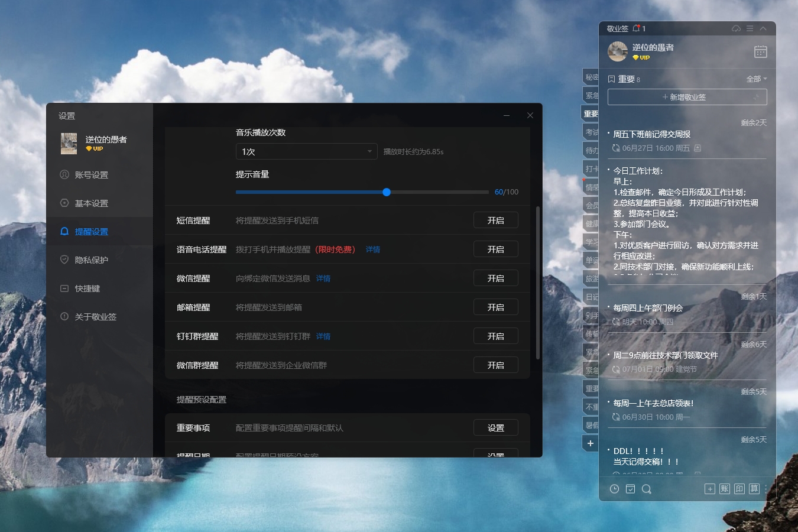
Task: Open 隐私保护 settings section
Action: [x=91, y=260]
